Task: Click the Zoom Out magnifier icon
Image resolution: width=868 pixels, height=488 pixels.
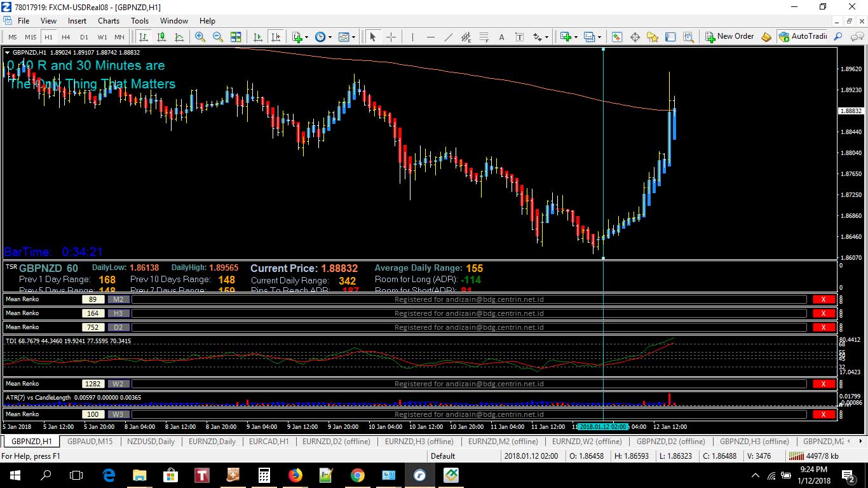Action: (218, 37)
